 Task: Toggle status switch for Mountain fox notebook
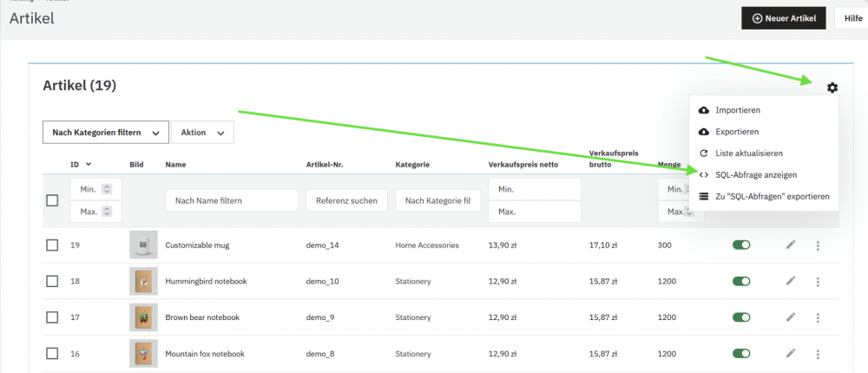[x=741, y=353]
